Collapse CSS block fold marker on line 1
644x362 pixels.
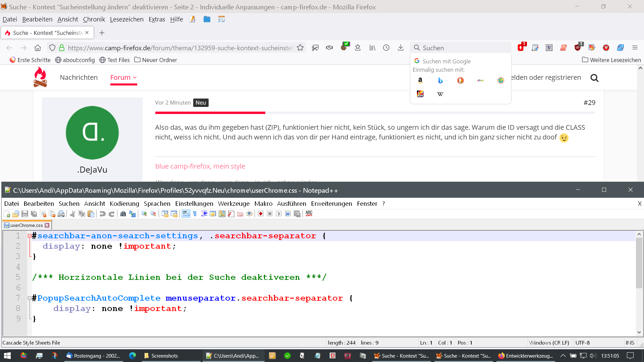[30, 236]
